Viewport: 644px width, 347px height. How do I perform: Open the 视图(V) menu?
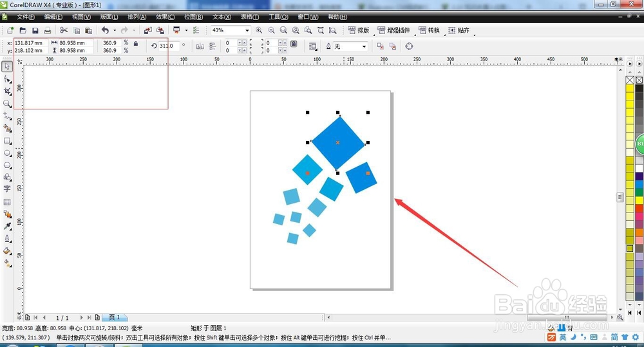(x=81, y=17)
